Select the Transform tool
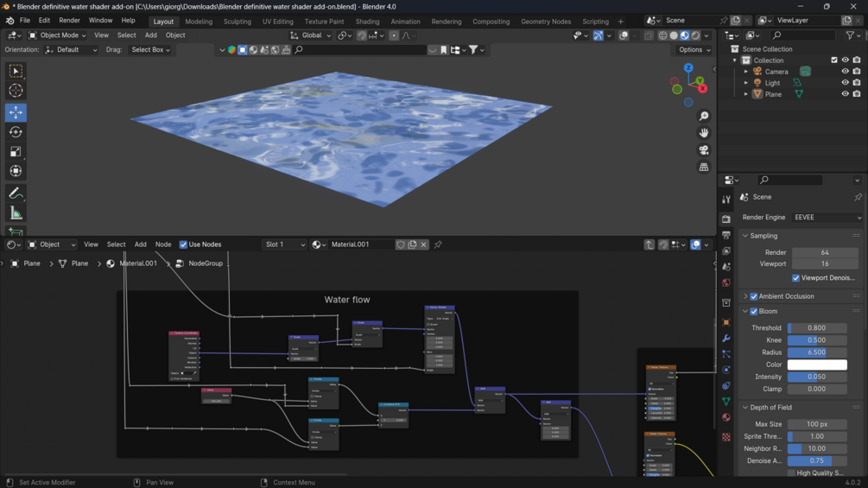This screenshot has height=488, width=868. pyautogui.click(x=16, y=171)
